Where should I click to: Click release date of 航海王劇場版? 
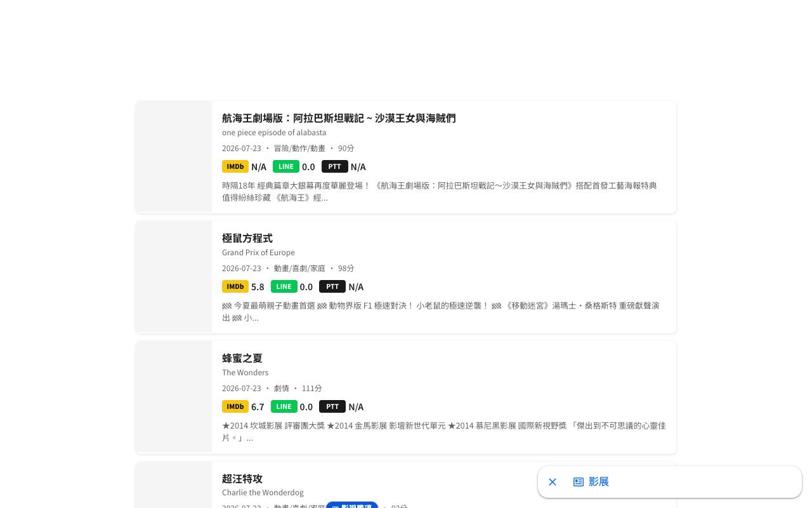242,149
